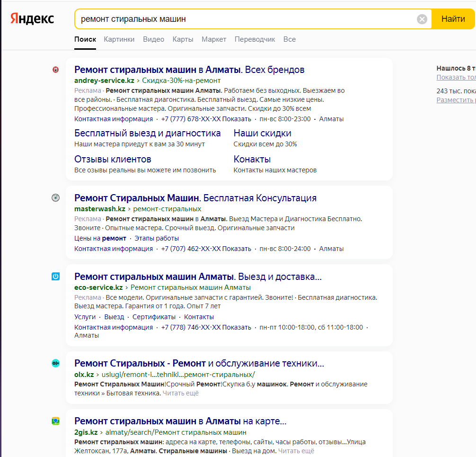The image size is (476, 457).
Task: Expand 'Читать ещё' in the 2gis.kz snippet
Action: 296,451
